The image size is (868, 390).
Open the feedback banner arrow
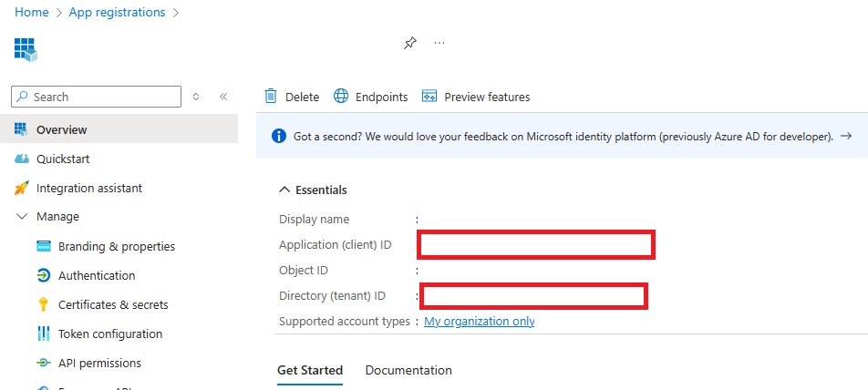tap(846, 136)
